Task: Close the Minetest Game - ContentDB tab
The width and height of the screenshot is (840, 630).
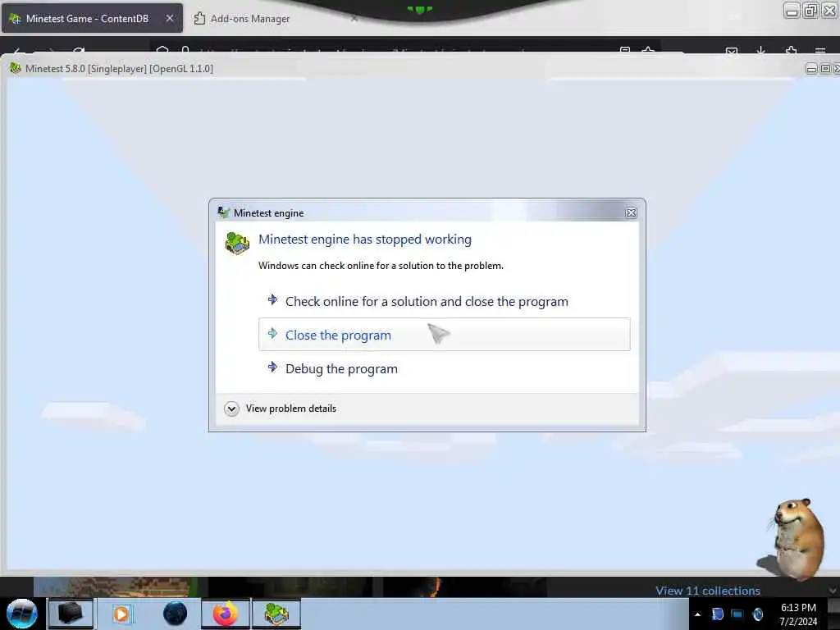Action: (169, 18)
